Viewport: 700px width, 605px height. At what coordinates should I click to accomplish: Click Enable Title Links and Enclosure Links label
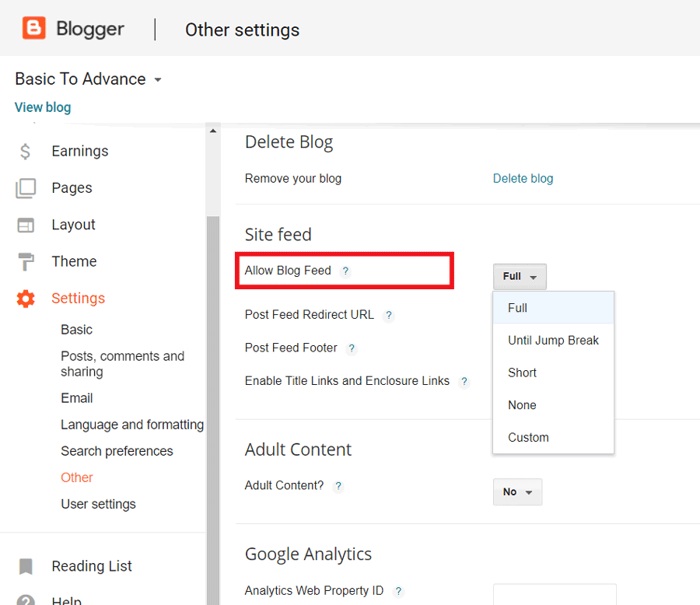click(x=348, y=381)
